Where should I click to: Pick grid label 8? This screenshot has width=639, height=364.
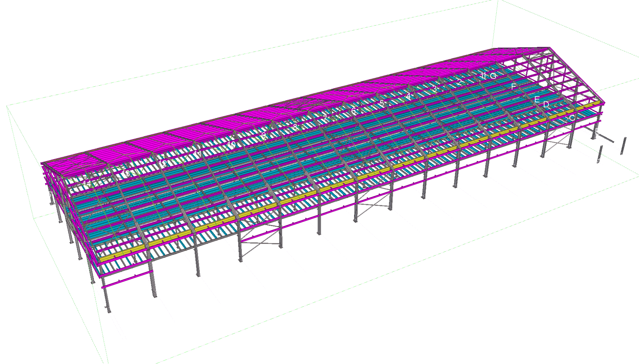tap(295, 127)
